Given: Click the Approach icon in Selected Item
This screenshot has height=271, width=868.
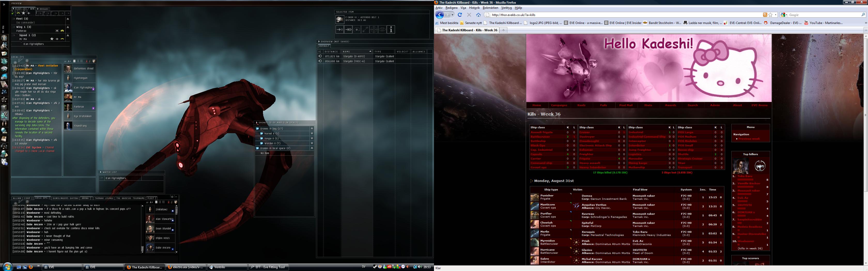Looking at the screenshot, I should click(340, 30).
